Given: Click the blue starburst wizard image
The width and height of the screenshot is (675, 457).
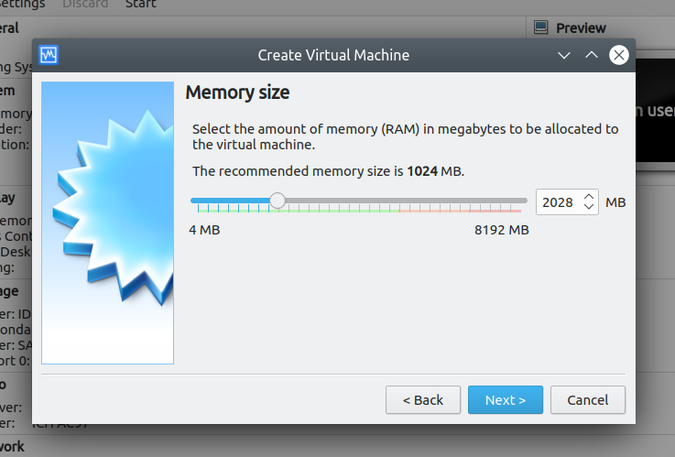Looking at the screenshot, I should tap(108, 222).
